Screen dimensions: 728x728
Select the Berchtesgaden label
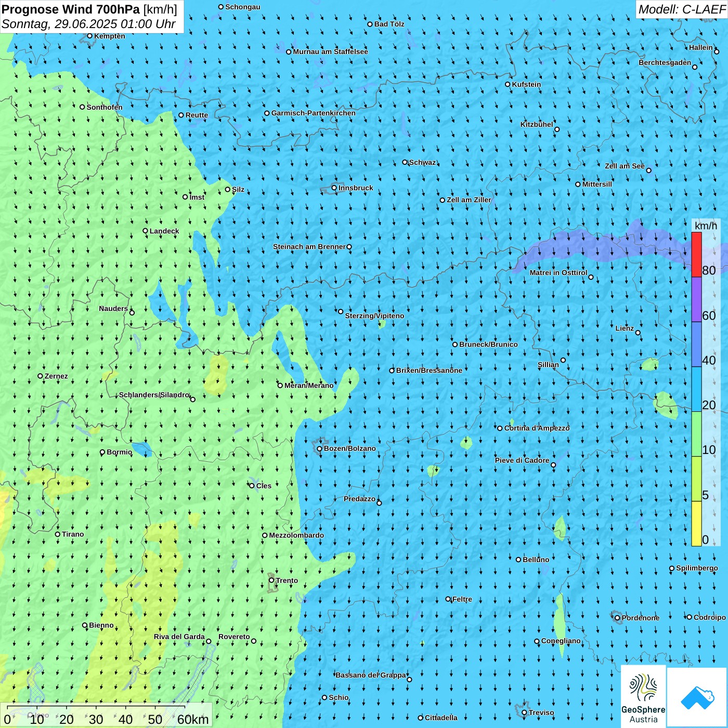(x=665, y=62)
